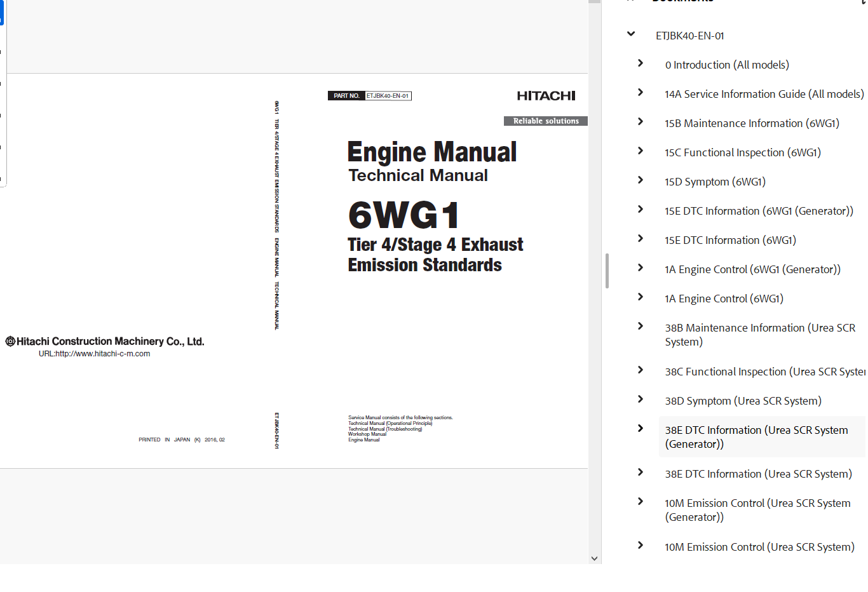Expand the 15D Symptom (6WG1) arrow
The width and height of the screenshot is (868, 592).
pyautogui.click(x=641, y=180)
